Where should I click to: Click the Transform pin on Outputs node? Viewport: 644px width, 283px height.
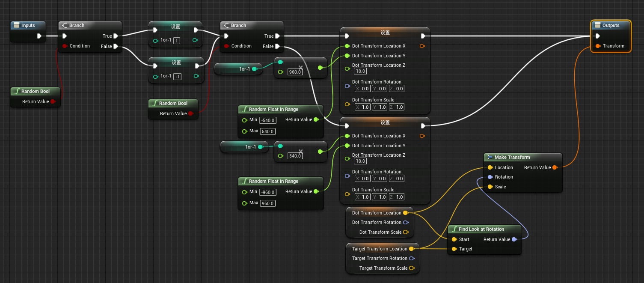(598, 46)
